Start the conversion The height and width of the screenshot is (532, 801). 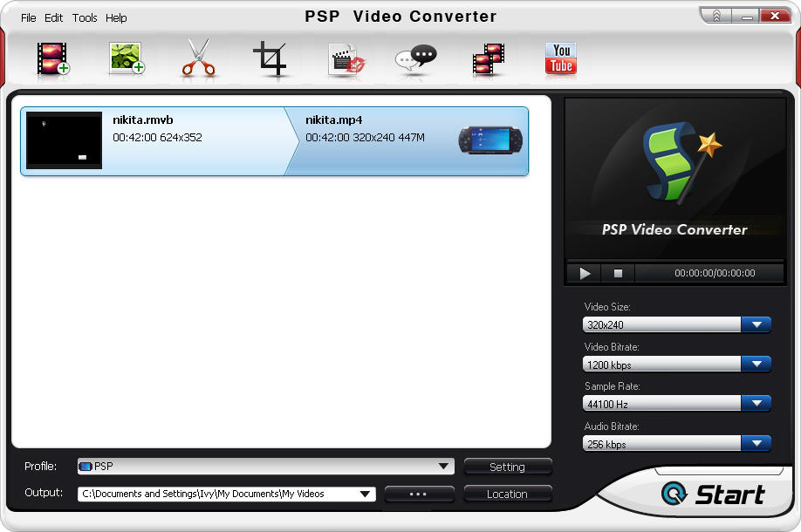tap(713, 494)
